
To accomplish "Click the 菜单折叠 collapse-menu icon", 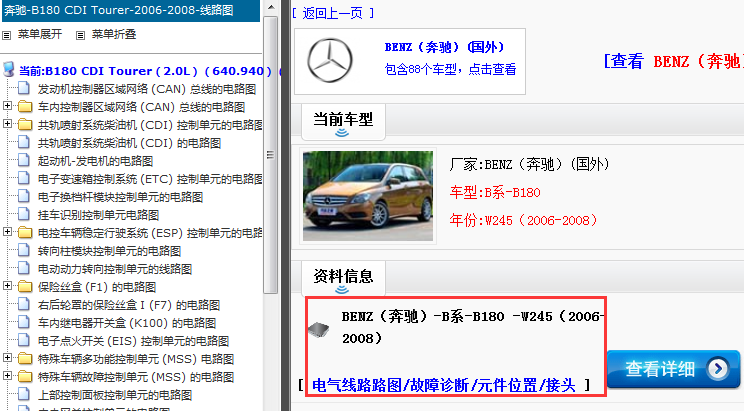I will tap(81, 35).
